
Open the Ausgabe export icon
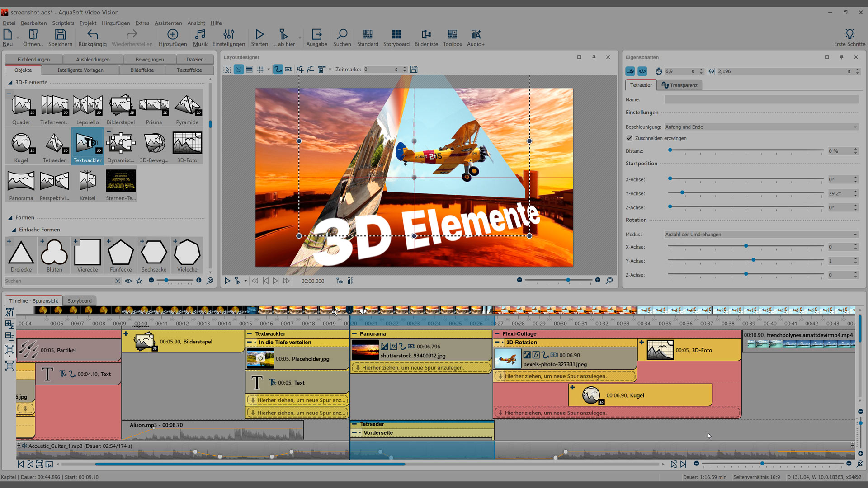click(316, 38)
